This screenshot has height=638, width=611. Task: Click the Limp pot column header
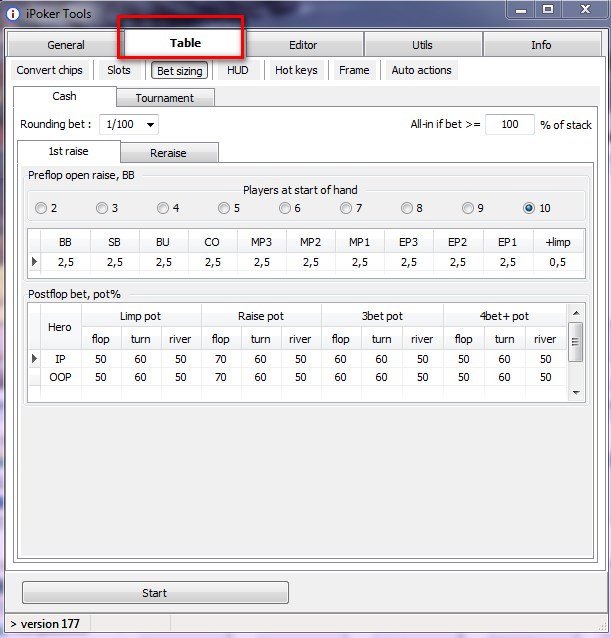[140, 316]
